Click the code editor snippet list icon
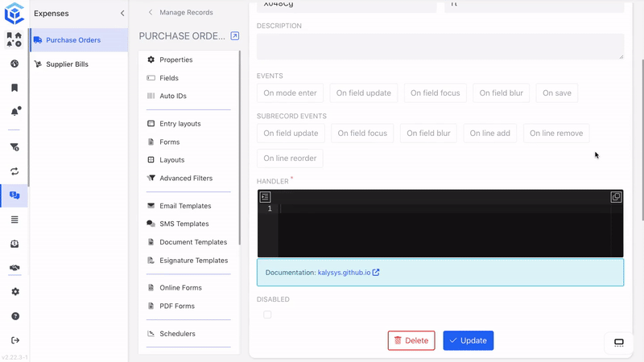The image size is (644, 362). click(265, 197)
